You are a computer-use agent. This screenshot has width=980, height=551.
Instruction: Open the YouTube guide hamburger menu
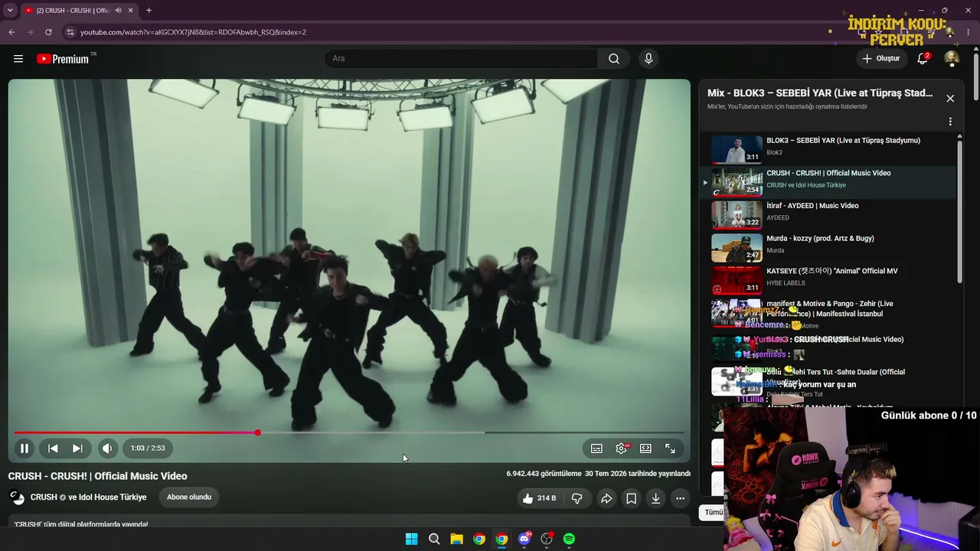tap(18, 59)
